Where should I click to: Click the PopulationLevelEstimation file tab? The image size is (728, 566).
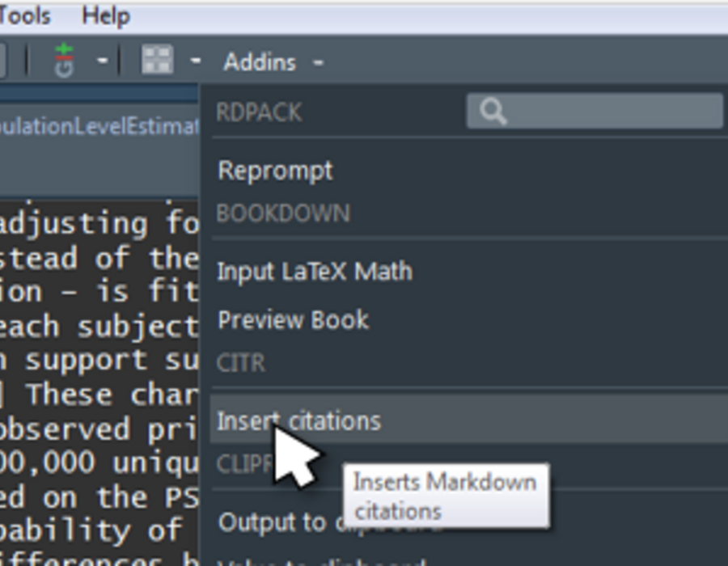tap(99, 127)
